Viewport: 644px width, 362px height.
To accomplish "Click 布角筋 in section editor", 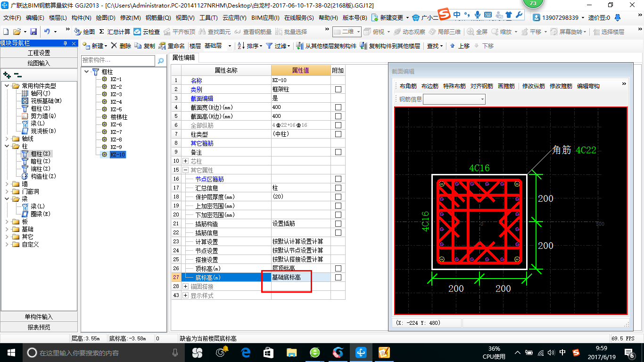I will coord(408,86).
